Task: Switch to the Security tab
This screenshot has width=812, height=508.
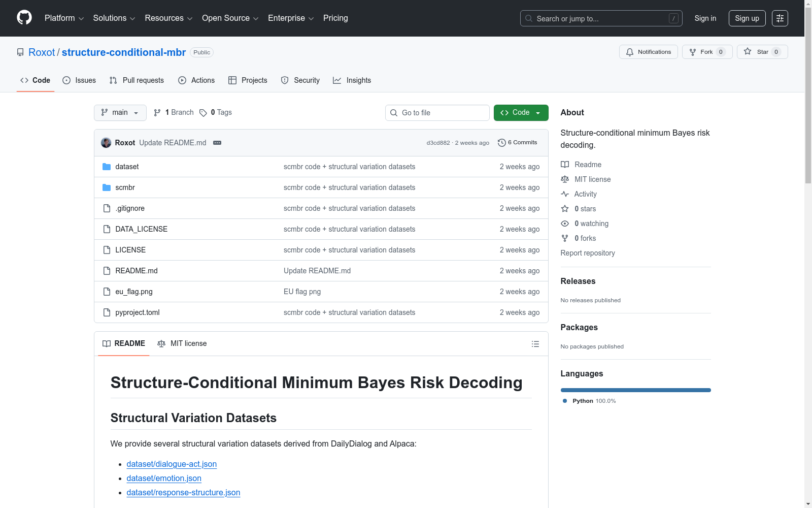Action: pyautogui.click(x=300, y=80)
